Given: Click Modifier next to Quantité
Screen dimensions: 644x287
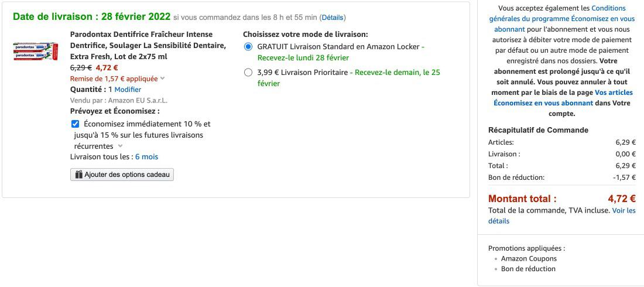Looking at the screenshot, I should (128, 90).
